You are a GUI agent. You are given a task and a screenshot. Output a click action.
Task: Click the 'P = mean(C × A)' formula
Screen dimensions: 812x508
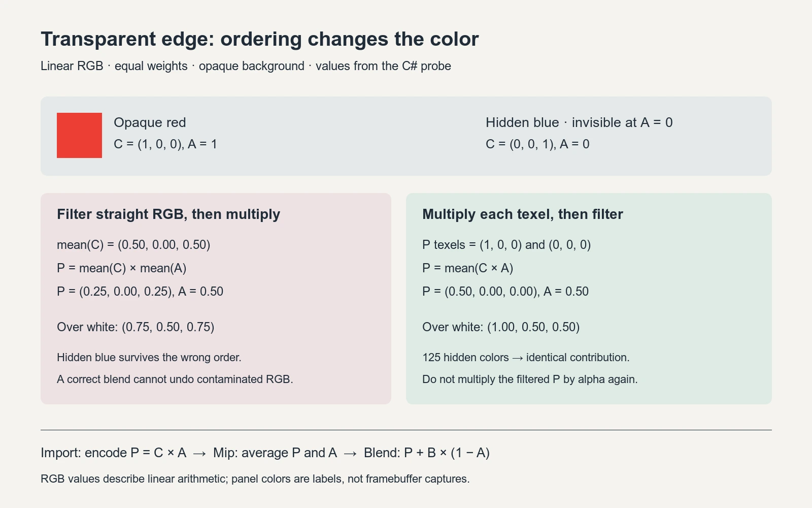pyautogui.click(x=468, y=268)
